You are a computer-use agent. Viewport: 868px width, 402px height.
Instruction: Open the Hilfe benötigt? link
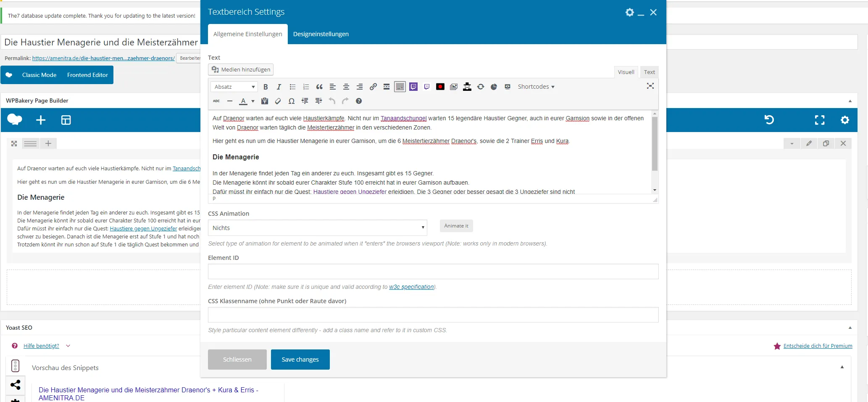coord(41,346)
